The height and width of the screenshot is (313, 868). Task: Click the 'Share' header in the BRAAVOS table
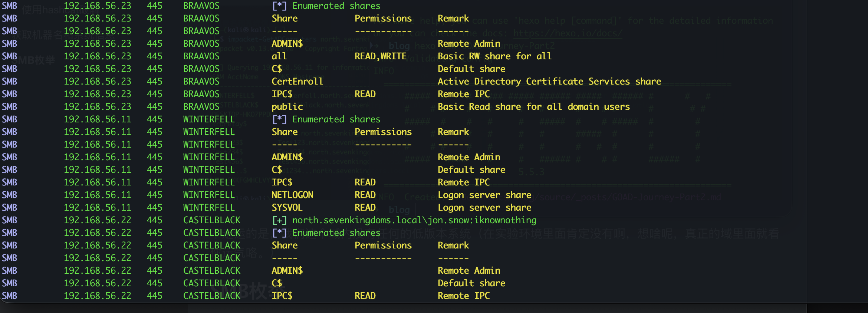point(285,19)
